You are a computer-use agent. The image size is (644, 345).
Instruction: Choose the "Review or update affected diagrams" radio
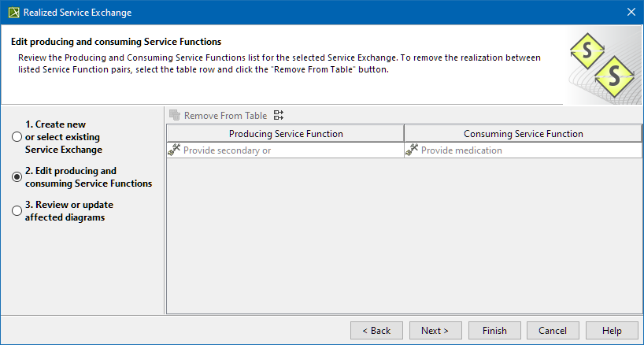[x=17, y=211]
